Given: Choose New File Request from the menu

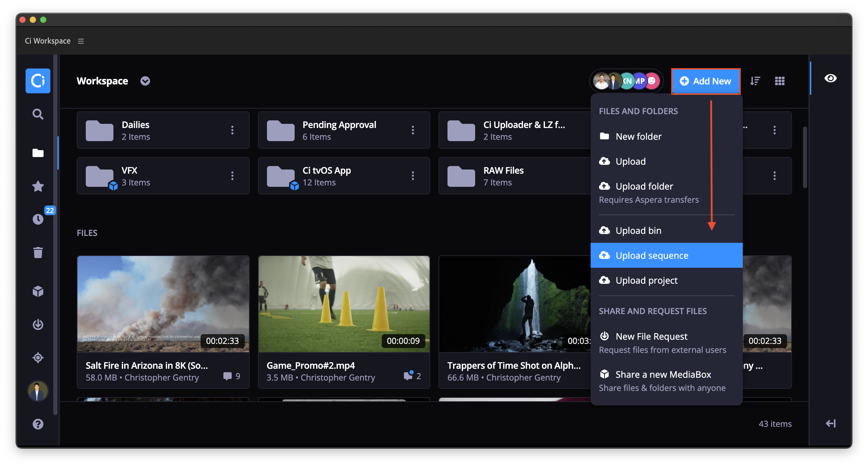Looking at the screenshot, I should tap(650, 336).
